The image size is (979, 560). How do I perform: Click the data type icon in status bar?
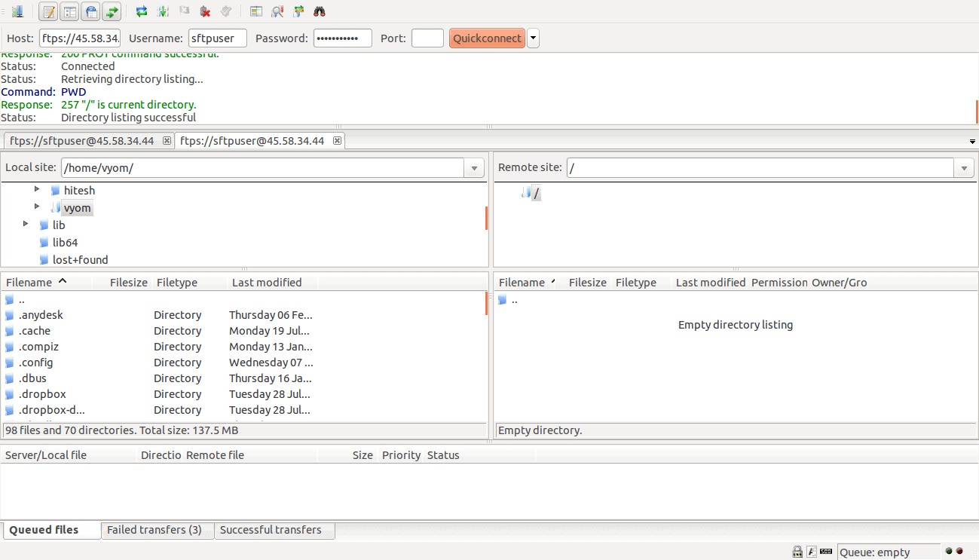click(x=812, y=552)
